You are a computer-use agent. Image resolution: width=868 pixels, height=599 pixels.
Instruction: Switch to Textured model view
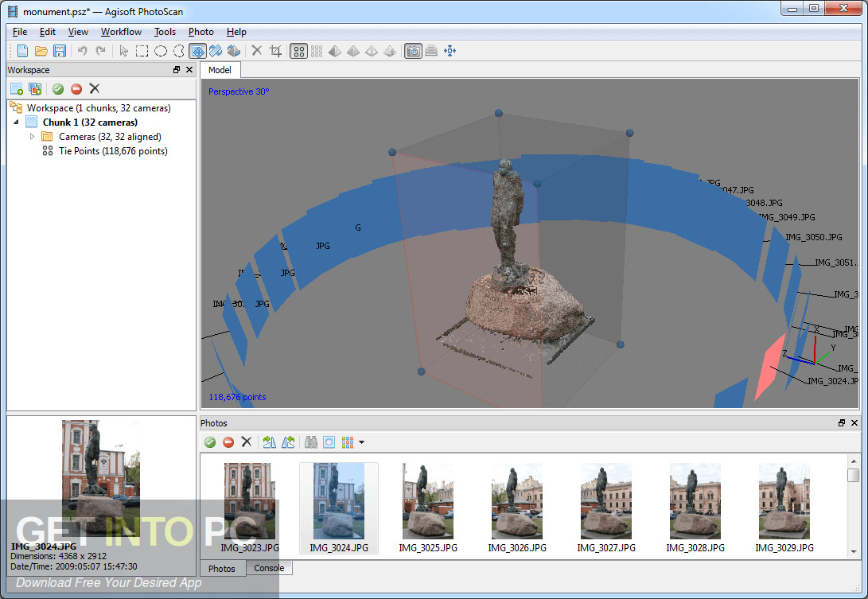[x=391, y=52]
